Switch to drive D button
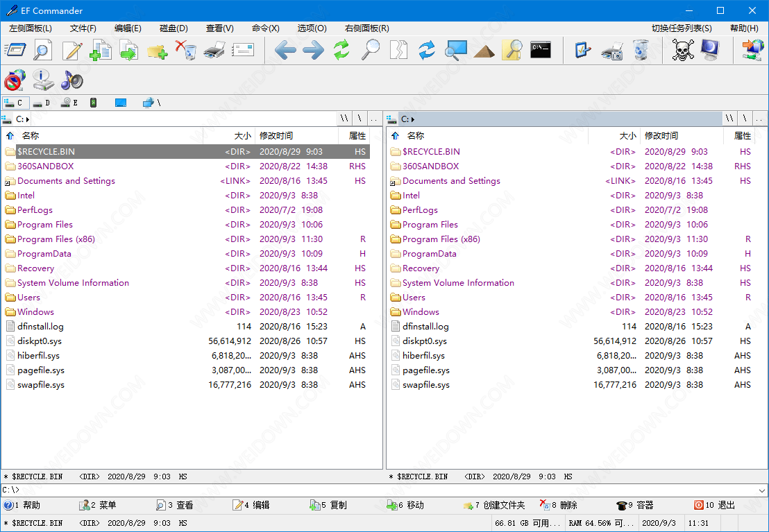This screenshot has height=532, width=769. pyautogui.click(x=42, y=103)
